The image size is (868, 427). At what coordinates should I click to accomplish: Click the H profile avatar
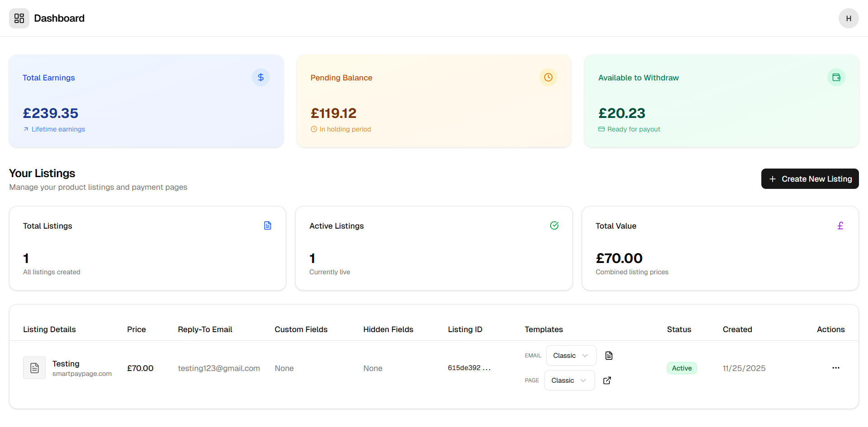[x=849, y=18]
